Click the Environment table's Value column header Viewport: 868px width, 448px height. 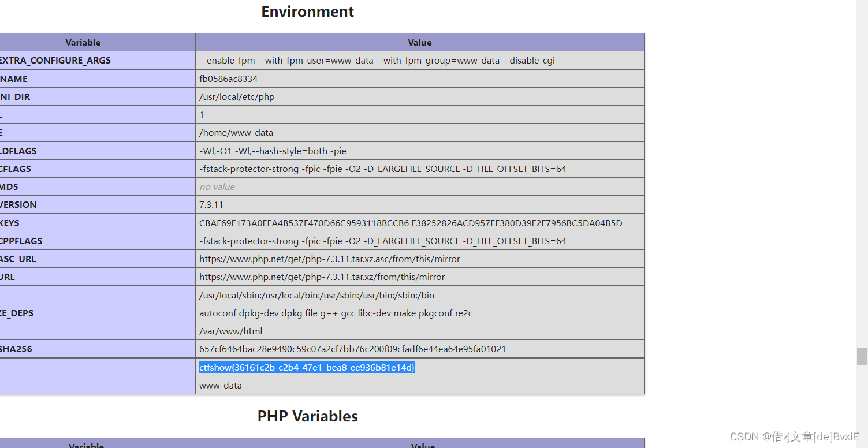(420, 42)
